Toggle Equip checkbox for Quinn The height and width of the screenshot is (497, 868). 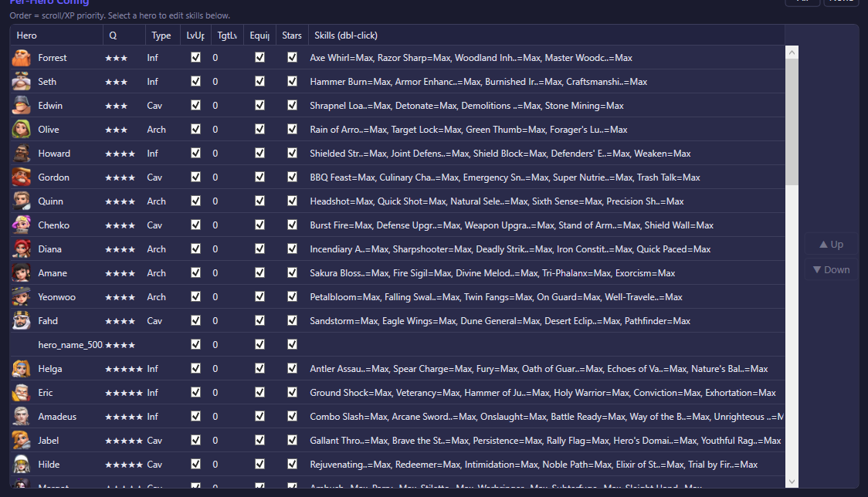[259, 201]
